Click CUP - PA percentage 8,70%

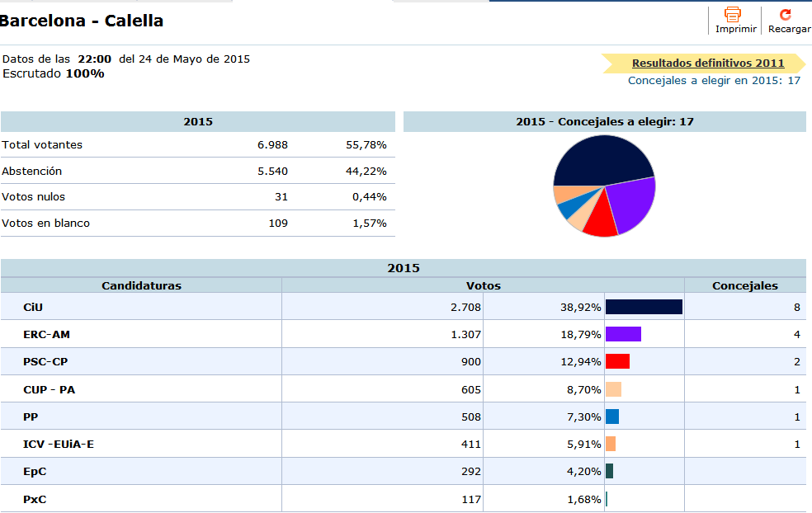583,390
